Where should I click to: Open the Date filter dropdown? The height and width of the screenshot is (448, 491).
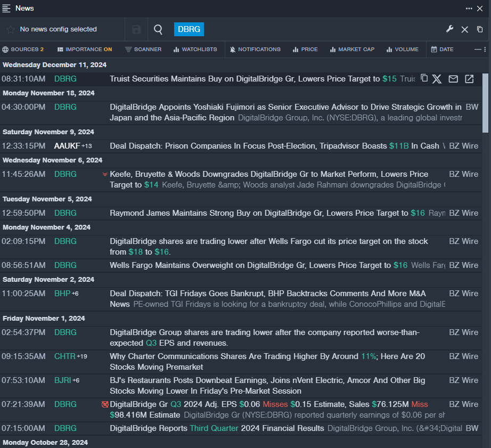point(442,49)
